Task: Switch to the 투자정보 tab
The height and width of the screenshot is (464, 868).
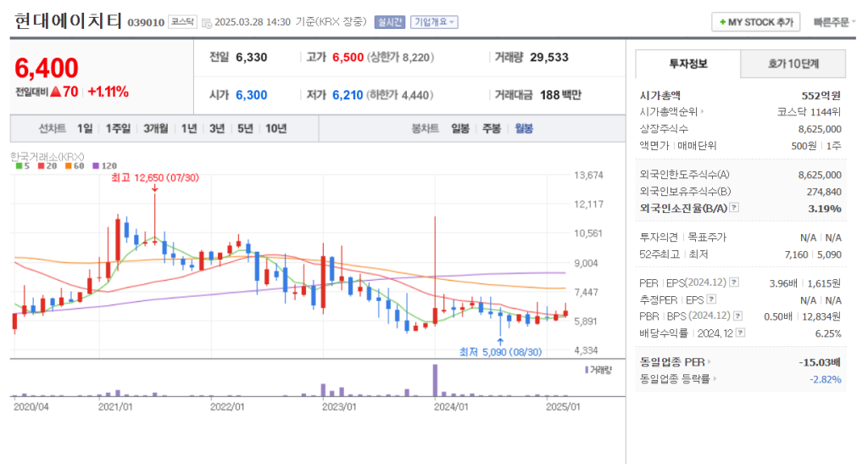Action: (x=688, y=64)
